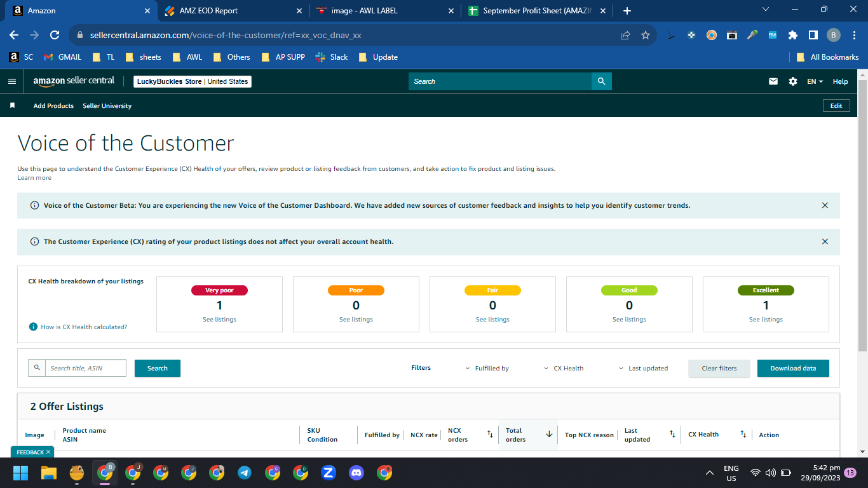Open How is CX Health calculated link
The image size is (868, 488).
click(84, 327)
